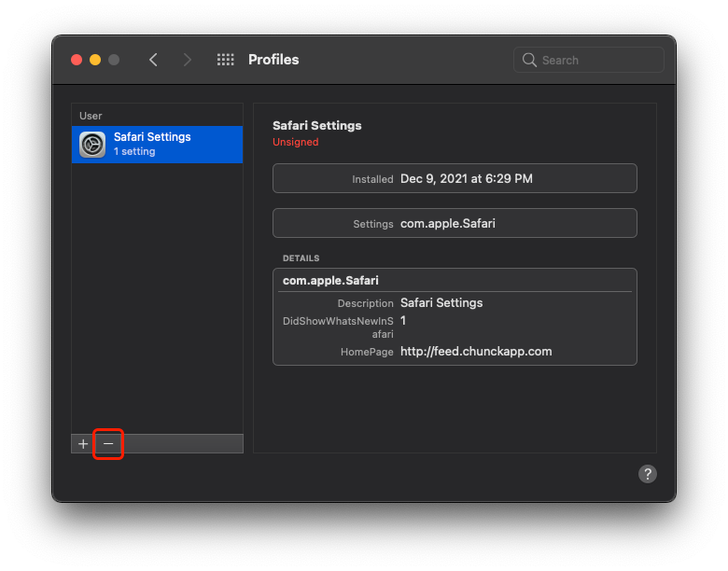
Task: Click HomePage URL feed.chunckapp.com
Action: tap(476, 352)
